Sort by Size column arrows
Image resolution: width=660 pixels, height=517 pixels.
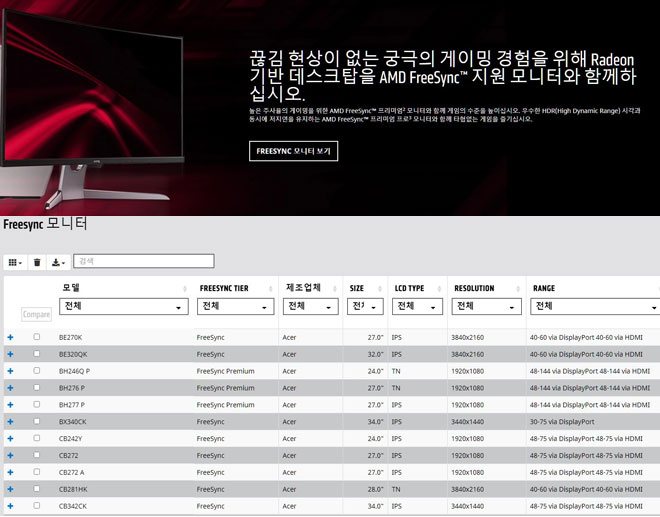380,288
